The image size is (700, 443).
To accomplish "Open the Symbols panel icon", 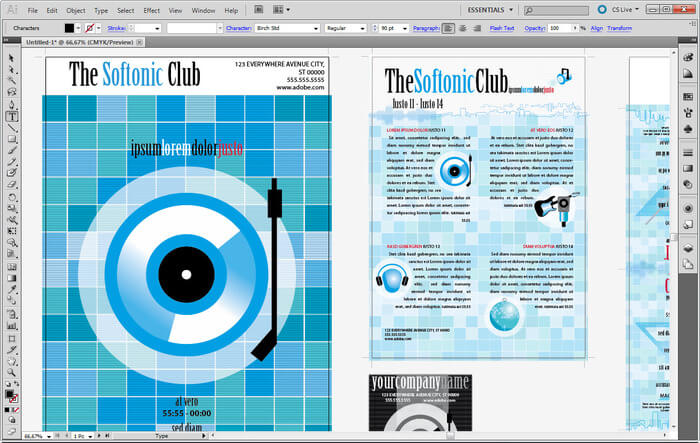I will click(x=688, y=129).
